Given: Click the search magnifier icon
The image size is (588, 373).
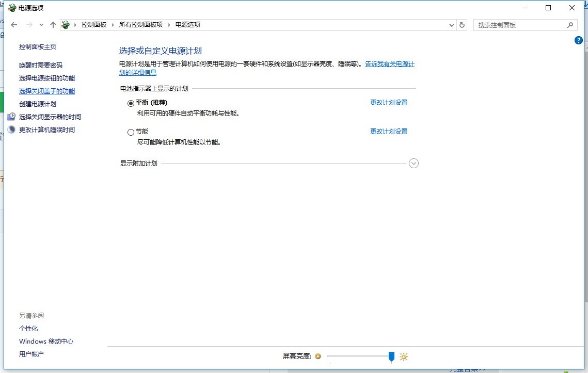Looking at the screenshot, I should coord(570,25).
